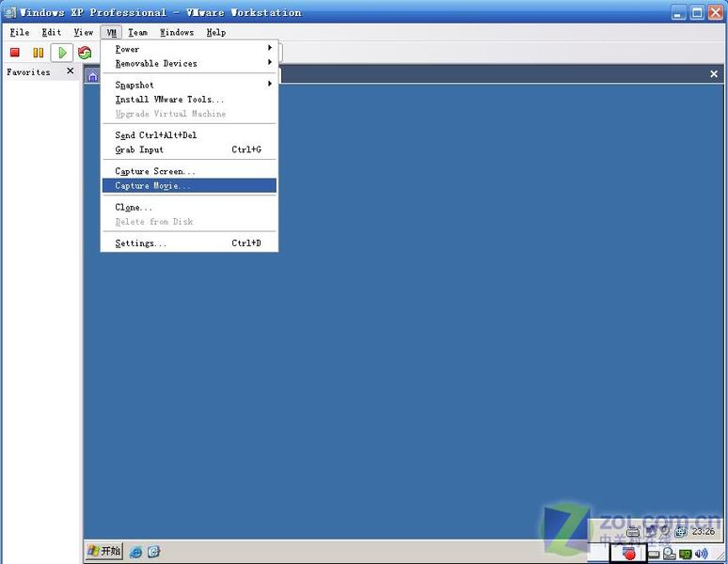
Task: Open the Help menu
Action: pos(216,32)
